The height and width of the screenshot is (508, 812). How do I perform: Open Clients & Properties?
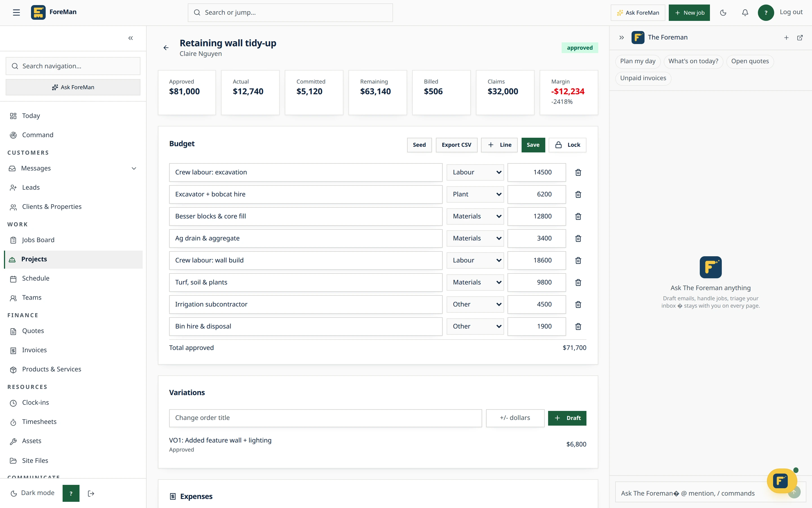tap(73, 207)
